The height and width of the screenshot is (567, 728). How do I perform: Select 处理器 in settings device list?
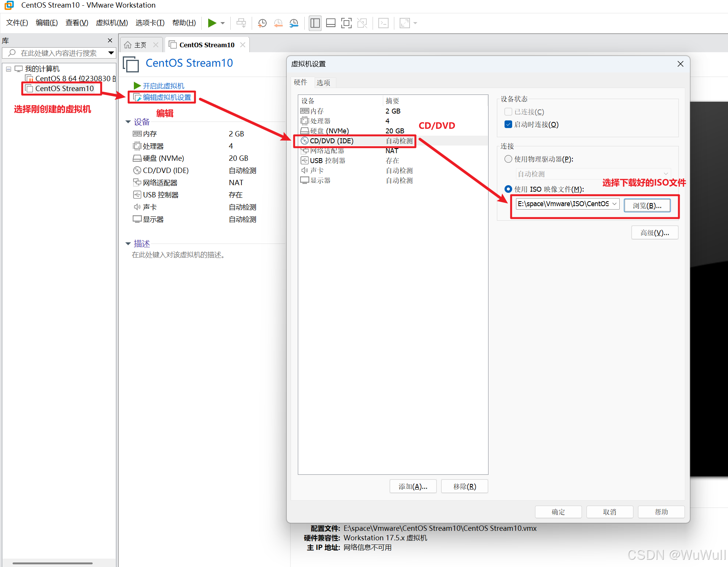[x=393, y=121]
